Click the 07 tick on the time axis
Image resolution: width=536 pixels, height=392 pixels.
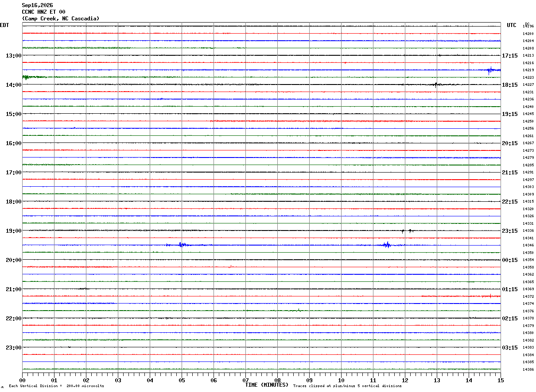(245, 380)
